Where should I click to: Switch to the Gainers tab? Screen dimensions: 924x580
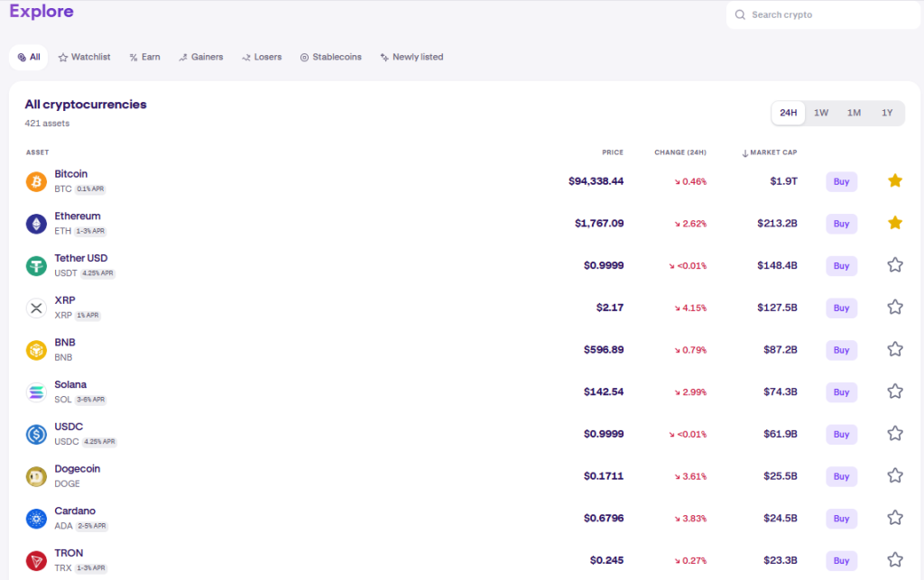point(200,57)
